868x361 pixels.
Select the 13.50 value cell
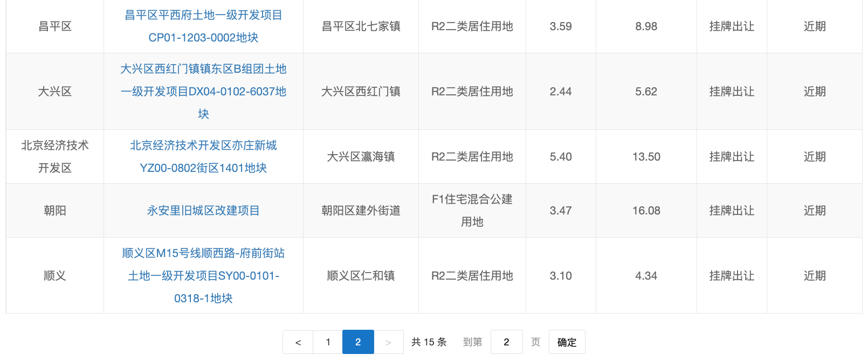646,157
